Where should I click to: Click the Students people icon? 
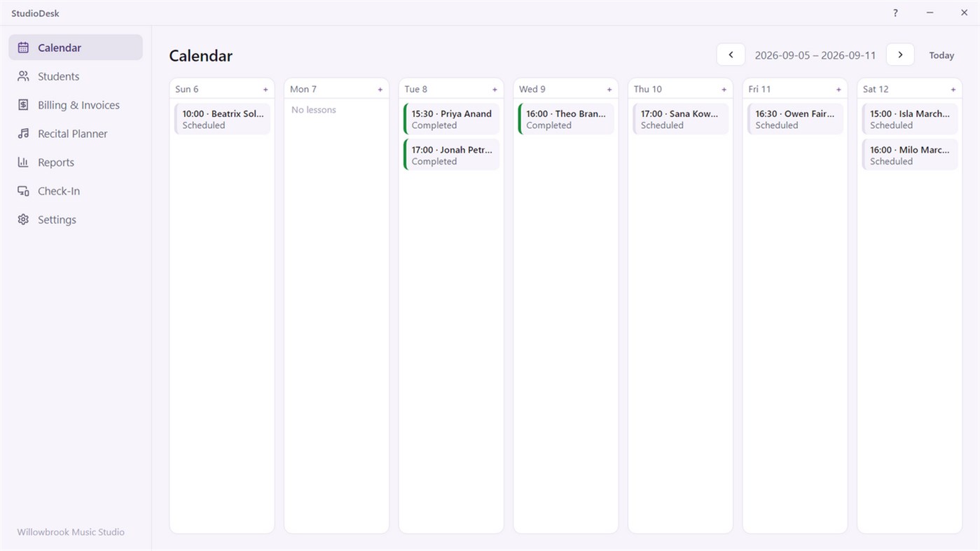tap(23, 76)
